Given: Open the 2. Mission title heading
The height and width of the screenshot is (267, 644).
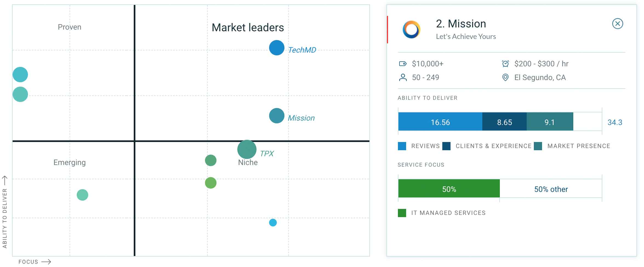Looking at the screenshot, I should point(461,24).
